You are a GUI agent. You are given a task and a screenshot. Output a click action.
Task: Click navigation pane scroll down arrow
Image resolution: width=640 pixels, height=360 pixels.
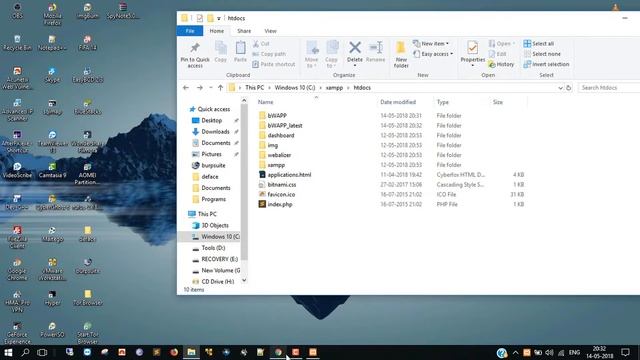pyautogui.click(x=244, y=280)
